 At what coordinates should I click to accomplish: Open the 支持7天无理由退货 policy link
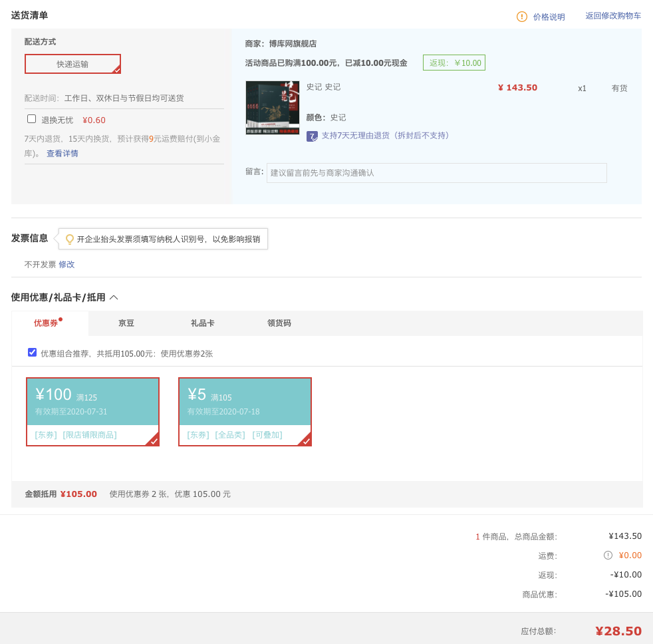(x=385, y=135)
